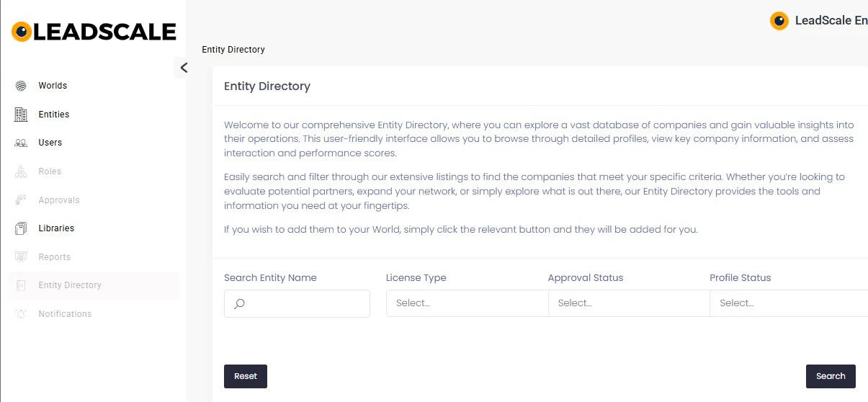The width and height of the screenshot is (868, 402).
Task: Click the LeadScale avatar in the header
Action: click(779, 21)
